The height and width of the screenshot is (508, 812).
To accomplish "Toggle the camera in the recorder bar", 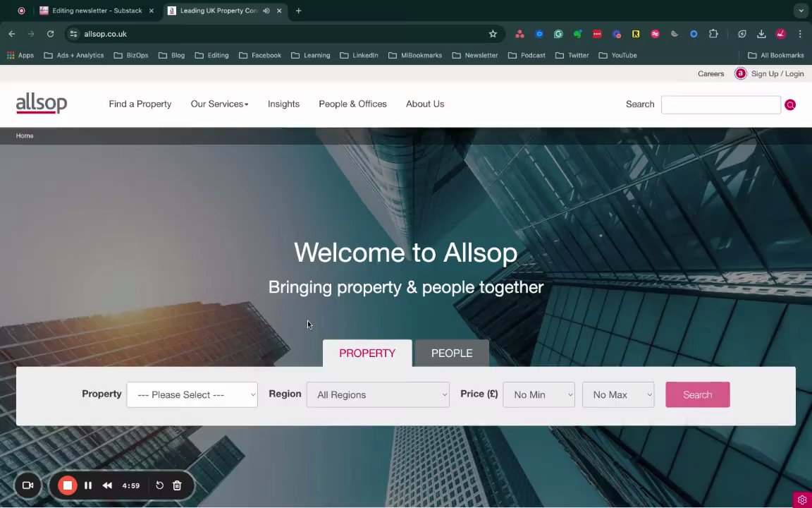I will (x=28, y=485).
